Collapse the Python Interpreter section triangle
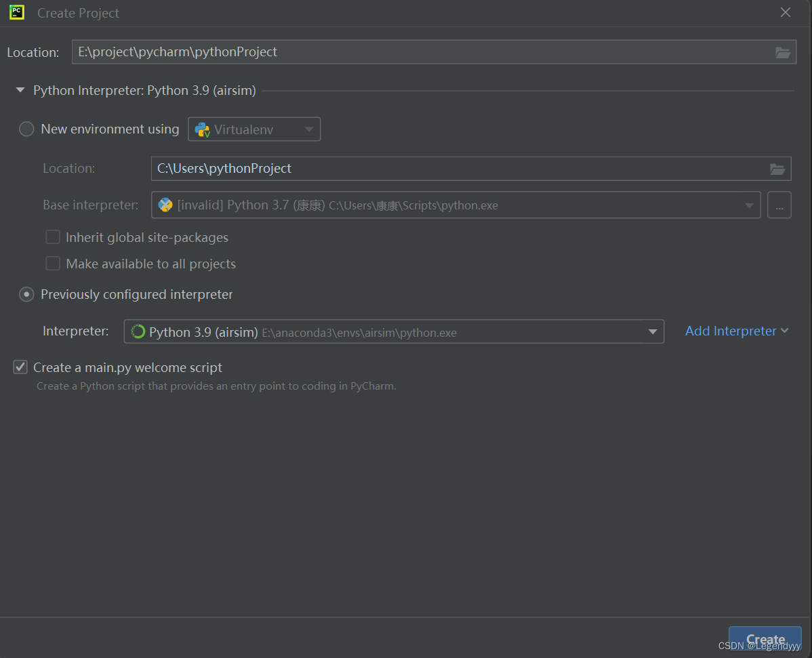This screenshot has width=812, height=658. pos(20,90)
